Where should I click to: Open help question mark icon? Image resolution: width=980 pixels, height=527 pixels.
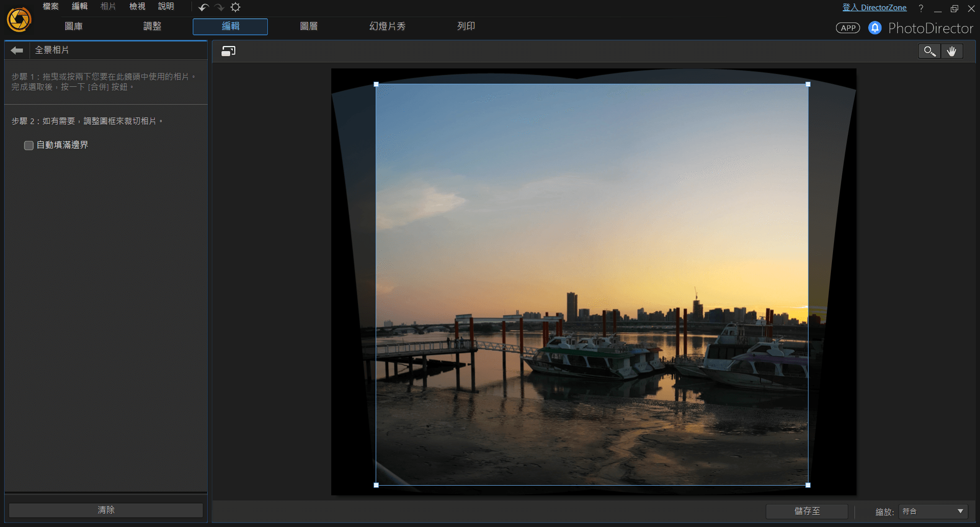click(x=921, y=8)
